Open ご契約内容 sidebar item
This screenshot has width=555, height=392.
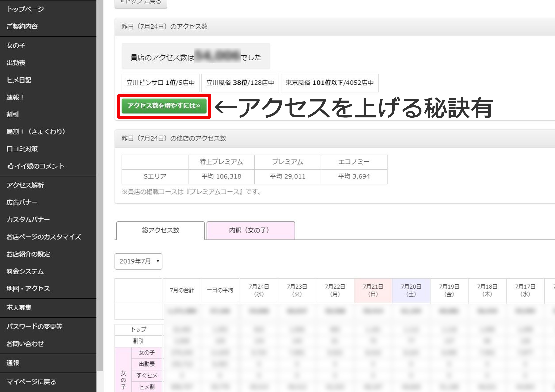click(22, 26)
